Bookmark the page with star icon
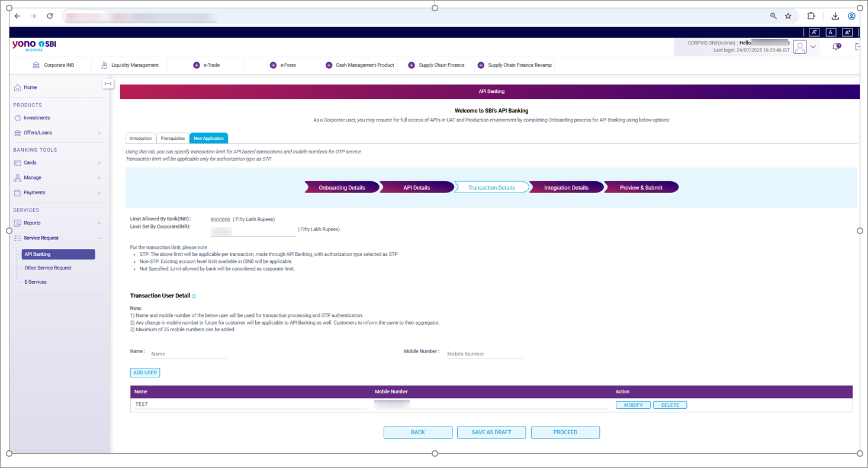 click(788, 16)
